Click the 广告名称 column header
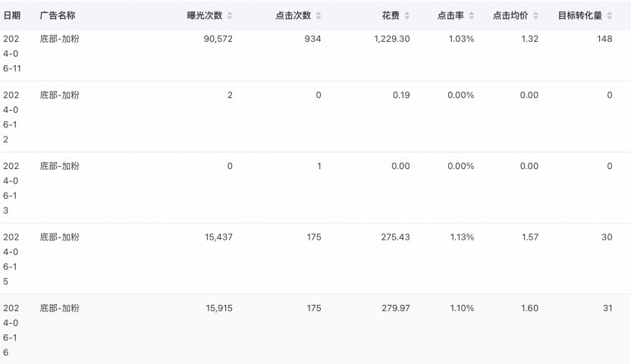This screenshot has width=631, height=364. [58, 16]
